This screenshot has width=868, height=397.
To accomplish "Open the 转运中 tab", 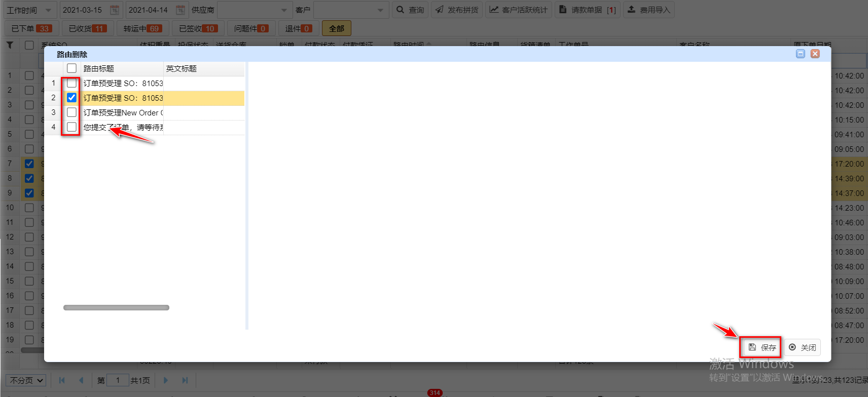I will click(x=143, y=28).
